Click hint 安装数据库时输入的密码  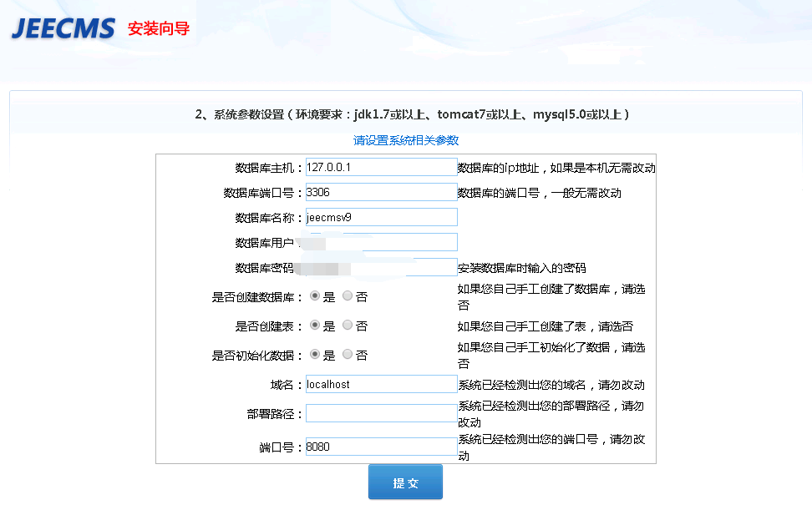(x=521, y=268)
